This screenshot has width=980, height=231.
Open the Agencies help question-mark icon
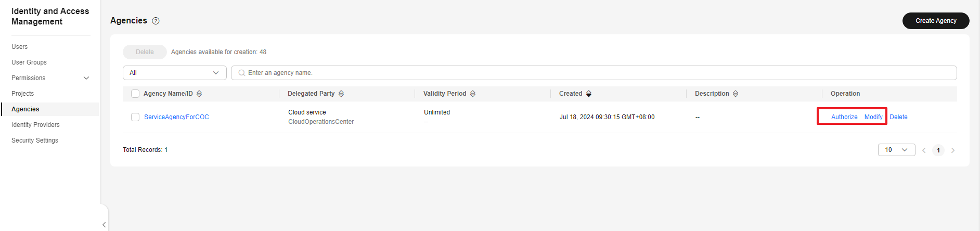coord(156,21)
